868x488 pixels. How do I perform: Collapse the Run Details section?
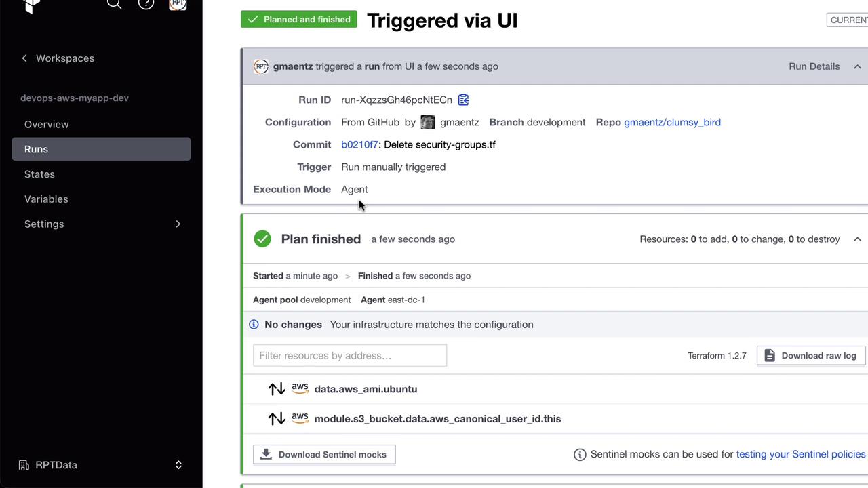(x=857, y=66)
